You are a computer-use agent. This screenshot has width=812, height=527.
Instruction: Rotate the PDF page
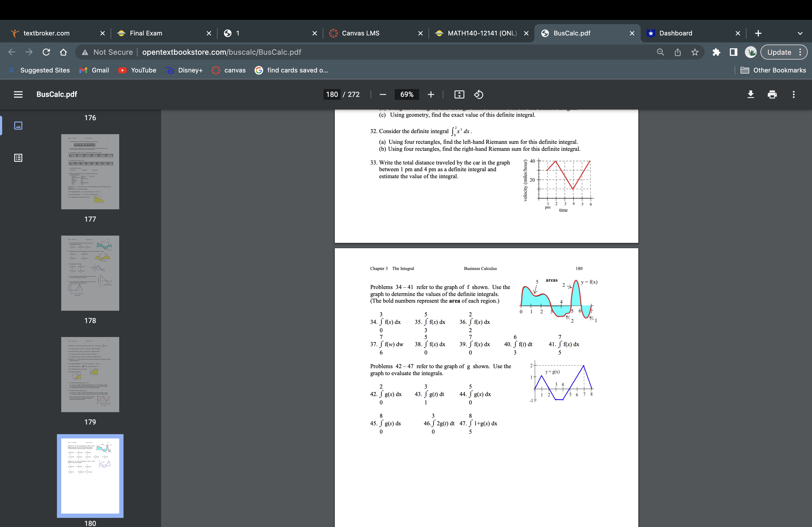pos(478,94)
